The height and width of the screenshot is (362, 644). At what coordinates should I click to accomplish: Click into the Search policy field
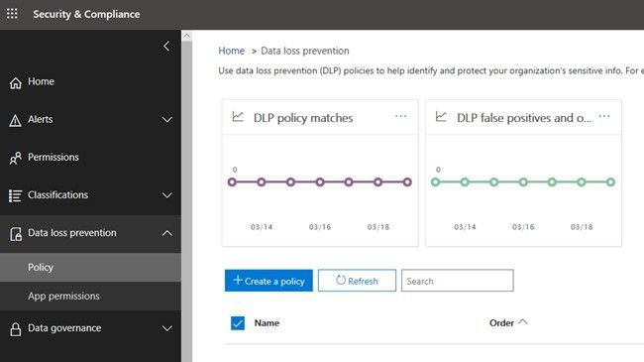[x=457, y=281]
